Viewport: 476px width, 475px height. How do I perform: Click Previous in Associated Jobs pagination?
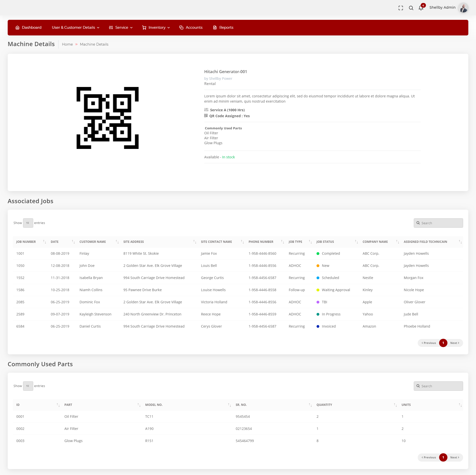pos(429,343)
